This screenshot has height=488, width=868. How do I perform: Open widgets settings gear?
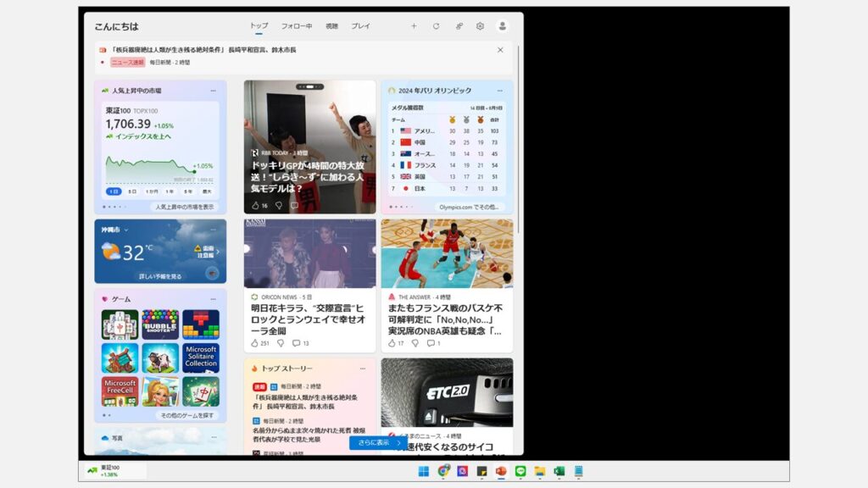pyautogui.click(x=480, y=26)
